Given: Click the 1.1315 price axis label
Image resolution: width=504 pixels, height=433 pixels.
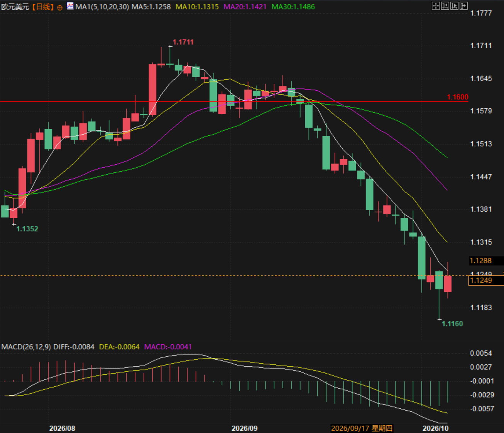Looking at the screenshot, I should pos(481,242).
